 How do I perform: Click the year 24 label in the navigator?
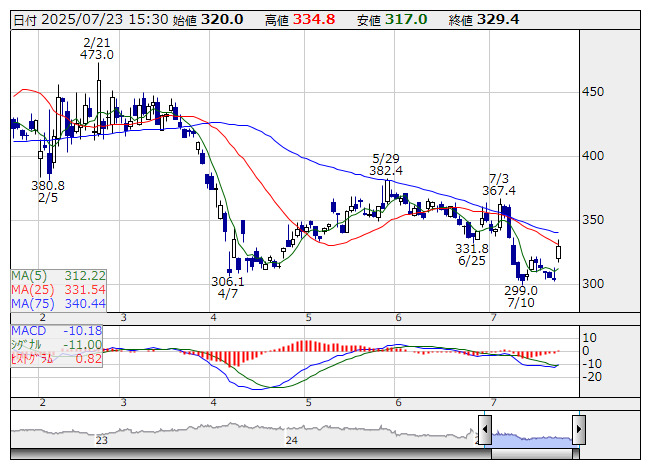292,440
